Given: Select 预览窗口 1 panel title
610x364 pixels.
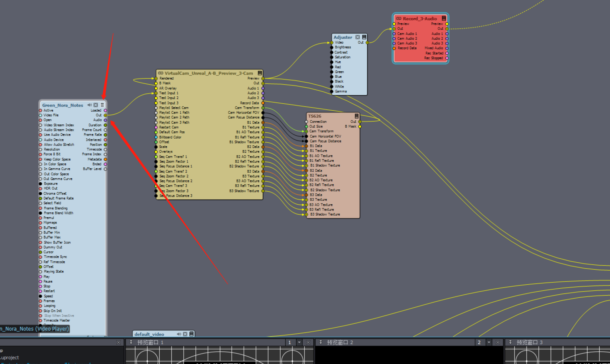Looking at the screenshot, I should click(150, 342).
